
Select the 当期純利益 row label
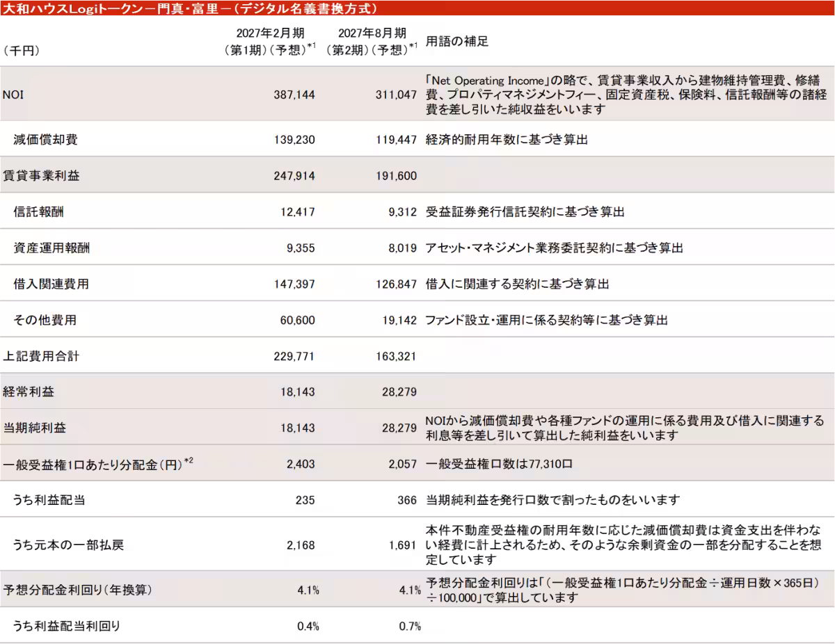click(x=35, y=428)
